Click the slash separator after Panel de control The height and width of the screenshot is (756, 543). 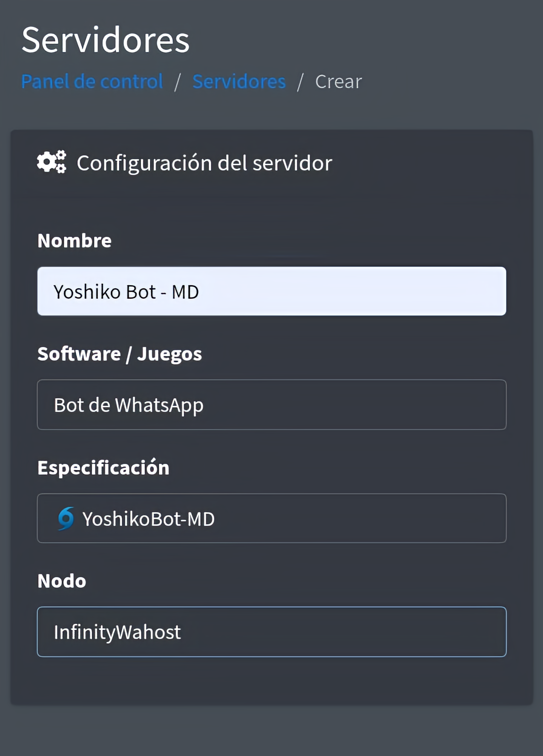(x=178, y=82)
